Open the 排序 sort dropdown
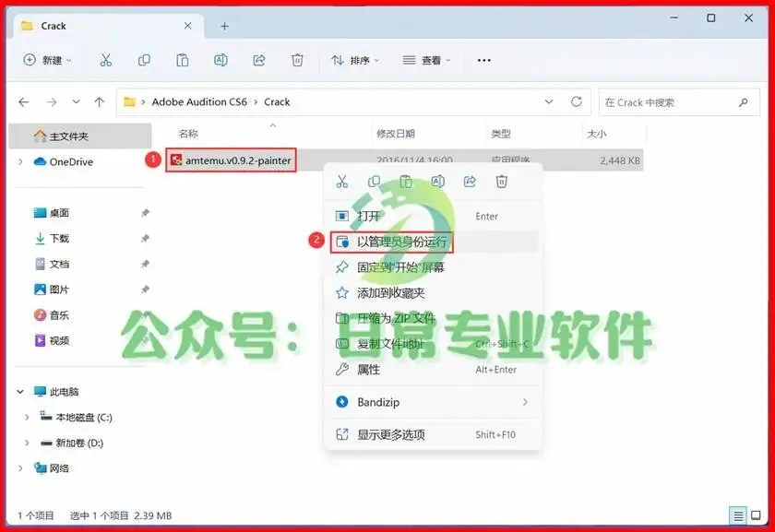This screenshot has width=775, height=532. (355, 60)
